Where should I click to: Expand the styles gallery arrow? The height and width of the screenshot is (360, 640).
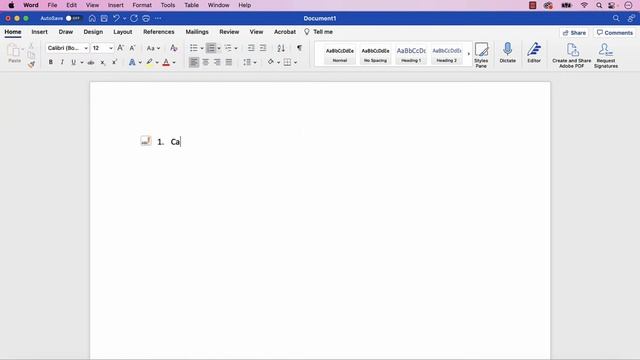click(x=469, y=54)
